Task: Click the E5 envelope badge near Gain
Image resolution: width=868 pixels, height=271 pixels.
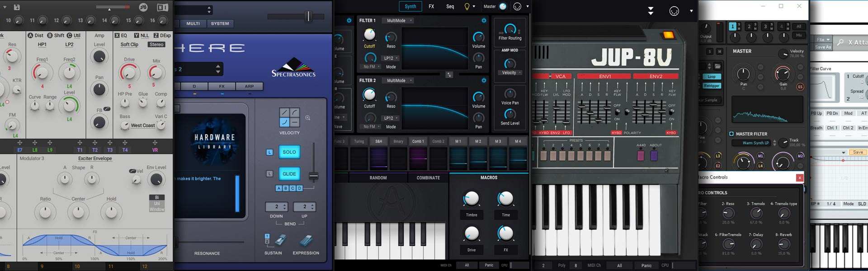Action: [800, 87]
